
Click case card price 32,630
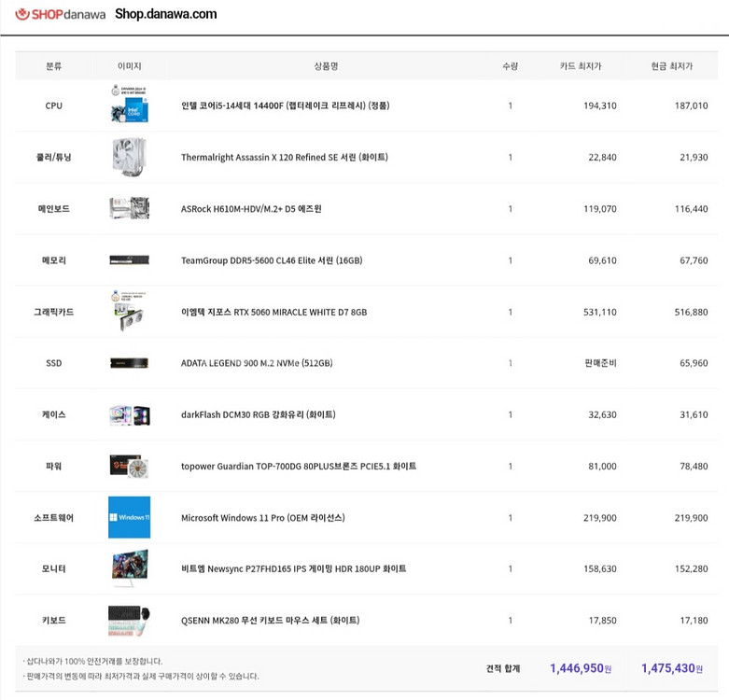602,414
